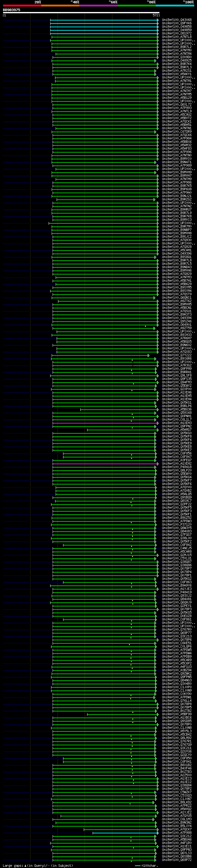Click label UniRef100_A7P988
The height and width of the screenshot is (868, 197).
point(177,833)
